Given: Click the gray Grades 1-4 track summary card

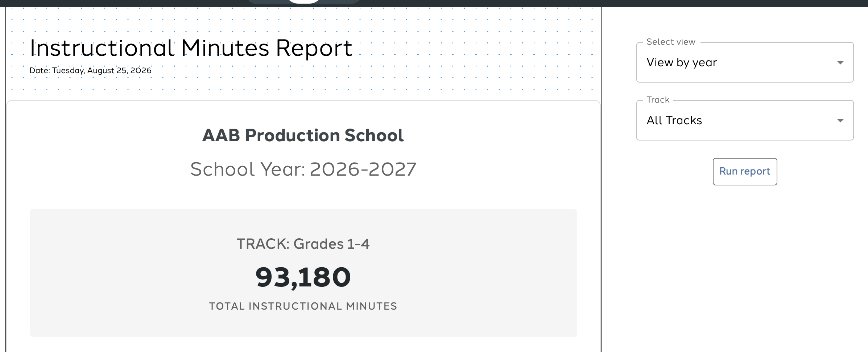Looking at the screenshot, I should 303,273.
